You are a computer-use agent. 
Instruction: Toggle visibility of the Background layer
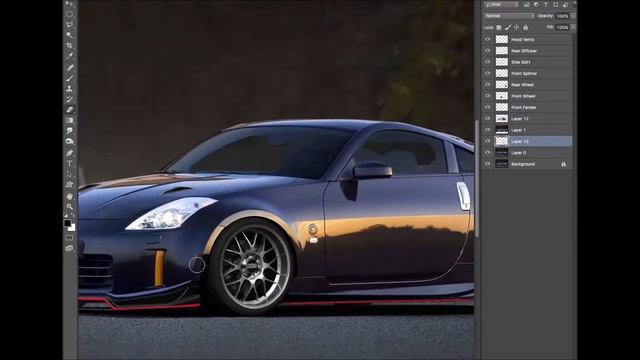tap(487, 164)
